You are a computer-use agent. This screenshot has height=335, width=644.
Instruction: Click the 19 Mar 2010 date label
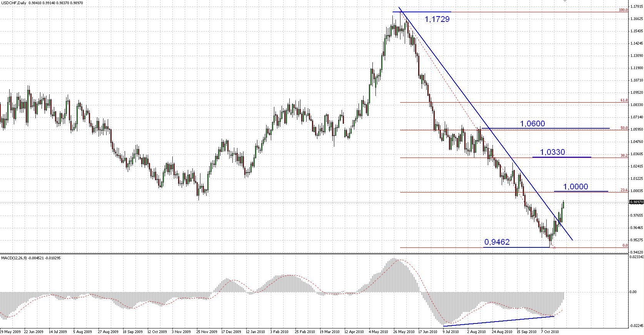pos(330,331)
